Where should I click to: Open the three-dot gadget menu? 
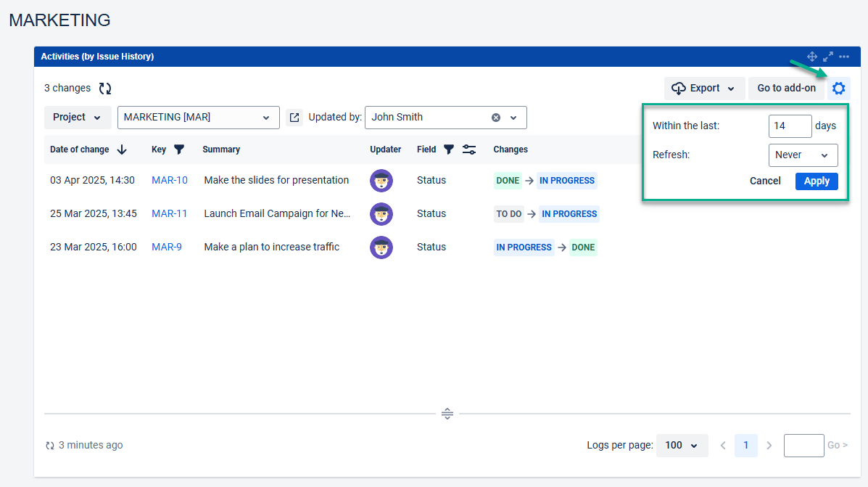(x=844, y=57)
